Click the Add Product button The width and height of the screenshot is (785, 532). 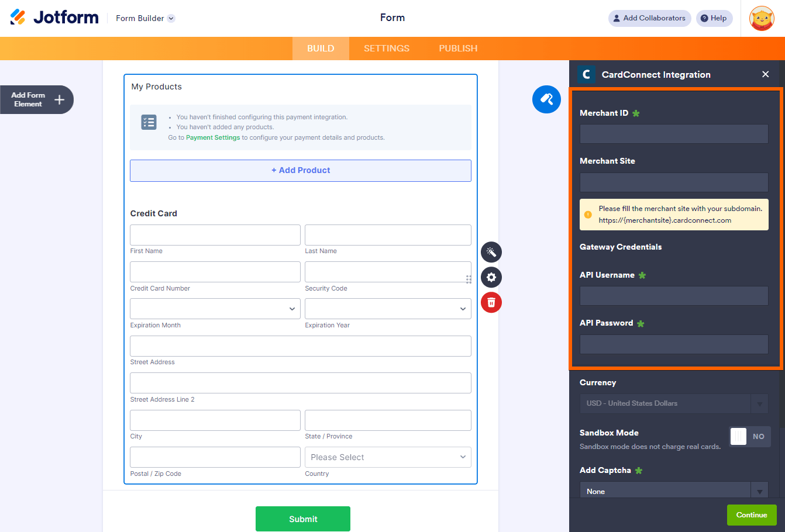click(301, 171)
